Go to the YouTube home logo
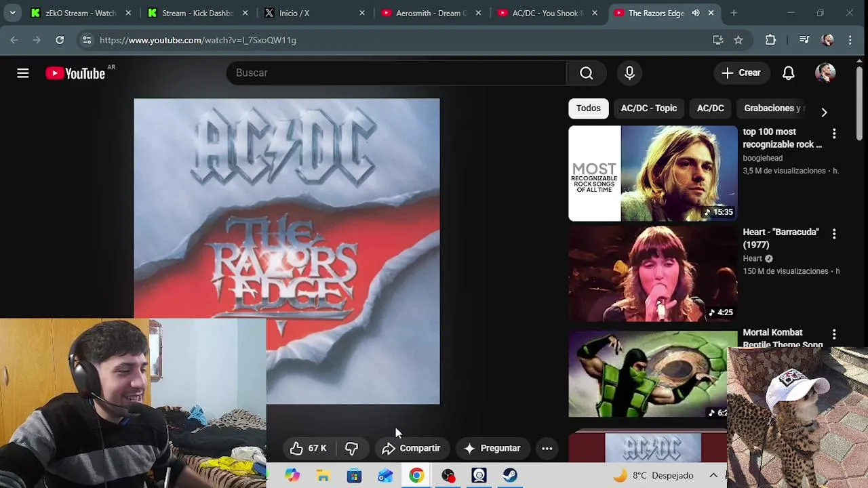 [75, 73]
